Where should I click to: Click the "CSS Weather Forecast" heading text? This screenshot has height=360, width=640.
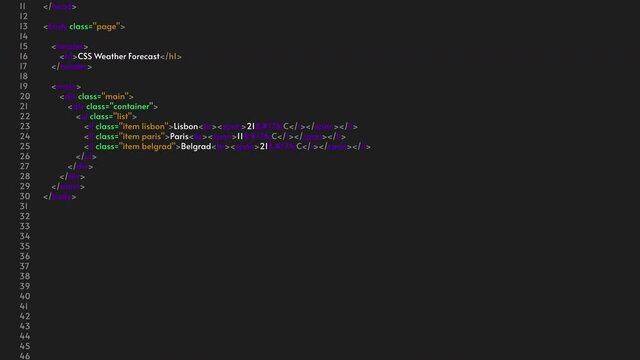(x=118, y=56)
